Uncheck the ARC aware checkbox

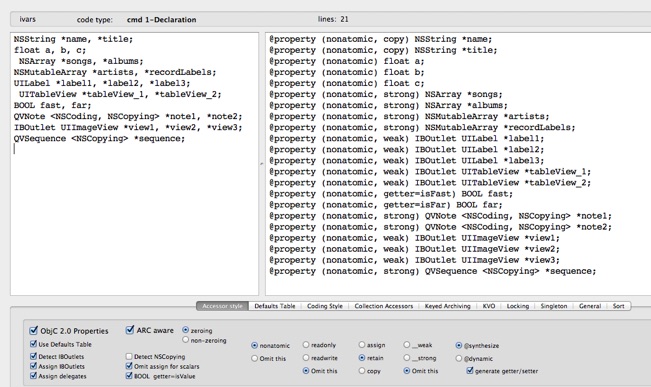point(130,330)
